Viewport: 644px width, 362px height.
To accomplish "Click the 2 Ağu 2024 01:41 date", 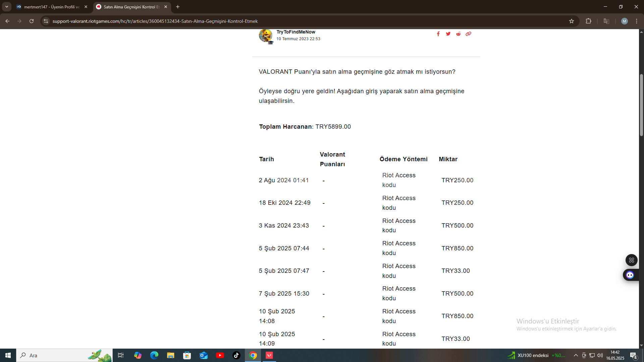I will tap(284, 180).
